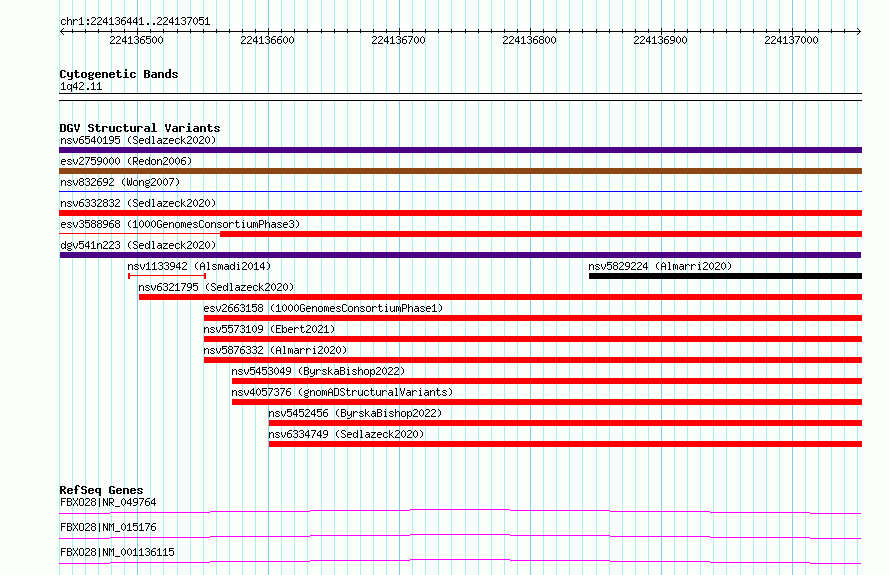Click the magenta line of FBXO28|NM_001136115
The height and width of the screenshot is (575, 890).
pos(460,561)
